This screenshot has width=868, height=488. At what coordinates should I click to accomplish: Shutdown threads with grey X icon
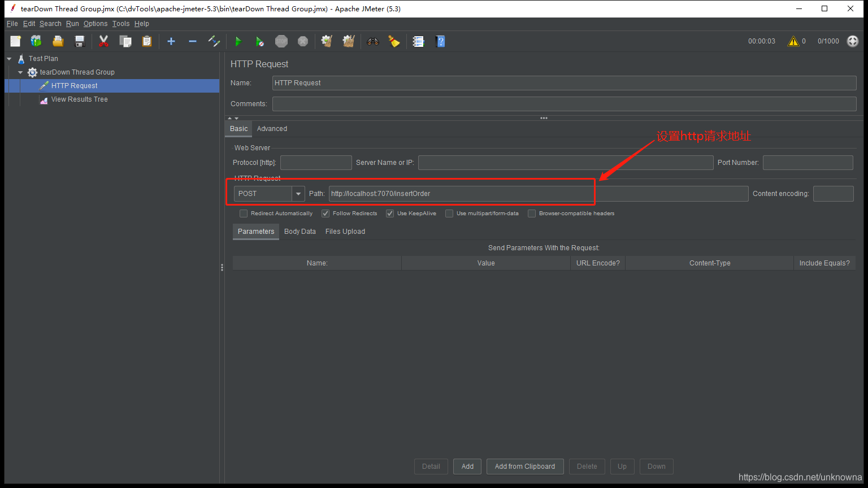tap(303, 41)
